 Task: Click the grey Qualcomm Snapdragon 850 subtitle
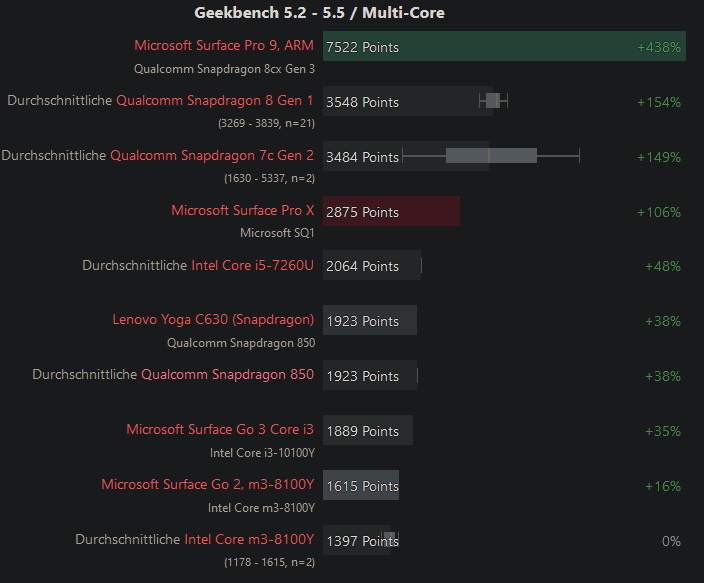click(x=241, y=343)
